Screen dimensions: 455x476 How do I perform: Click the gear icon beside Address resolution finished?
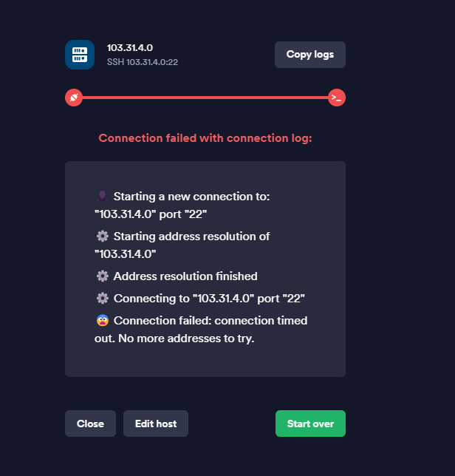(102, 276)
